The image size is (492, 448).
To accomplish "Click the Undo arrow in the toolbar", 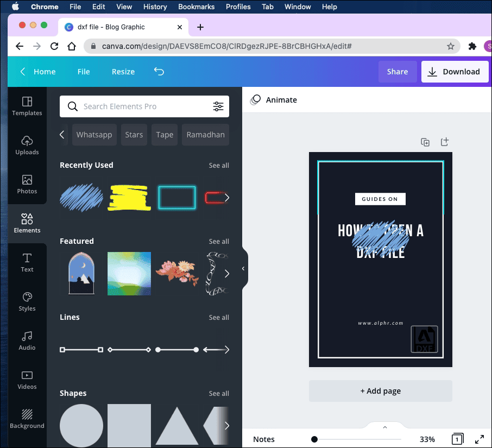I will click(x=159, y=71).
